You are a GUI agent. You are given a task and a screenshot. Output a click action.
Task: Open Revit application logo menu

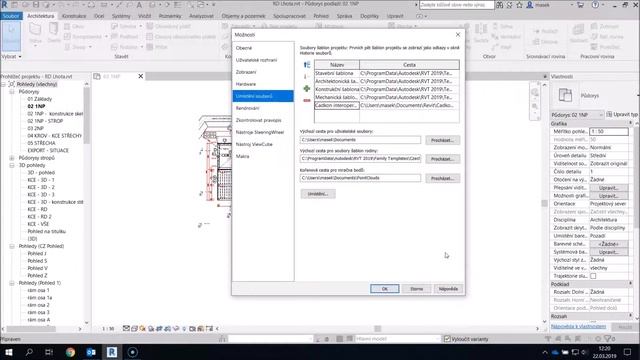4,5
